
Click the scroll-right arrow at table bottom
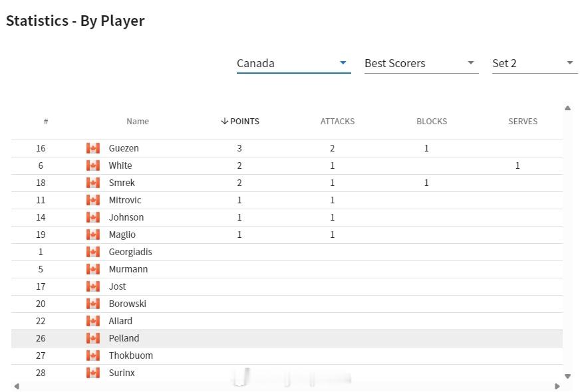[557, 387]
